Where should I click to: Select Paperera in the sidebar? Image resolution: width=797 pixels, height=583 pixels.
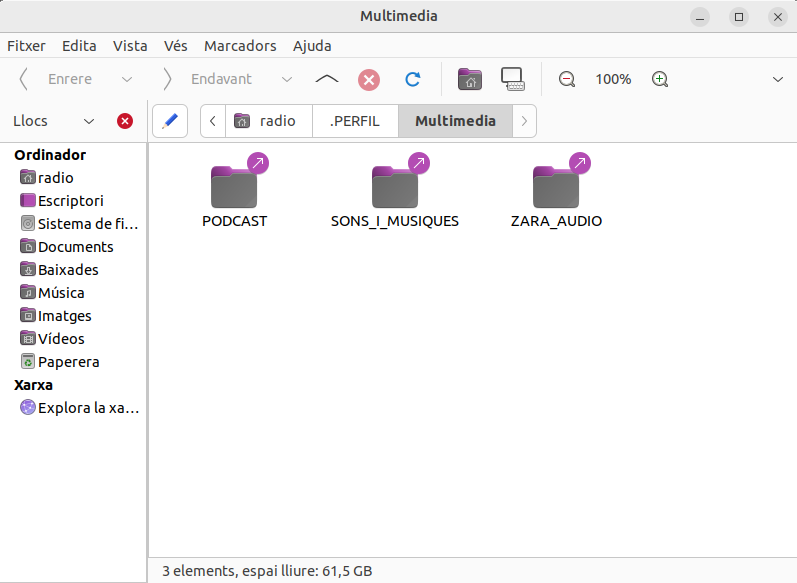(x=68, y=362)
